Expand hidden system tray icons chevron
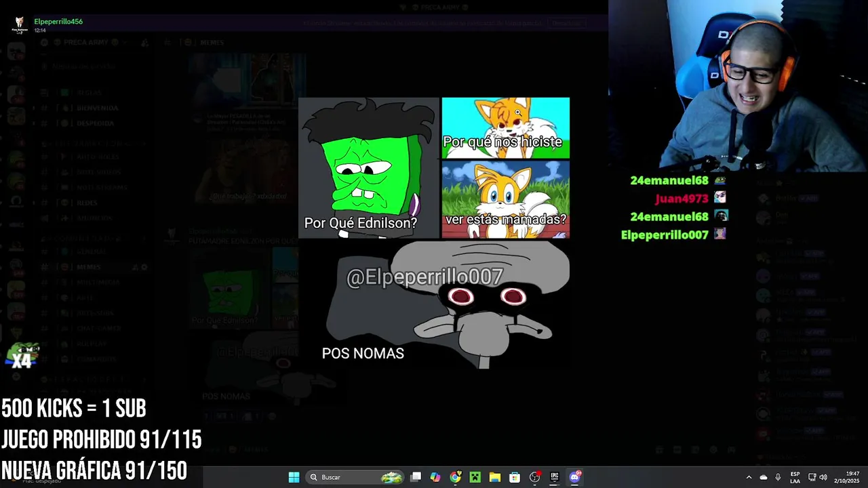This screenshot has height=488, width=868. (x=749, y=477)
